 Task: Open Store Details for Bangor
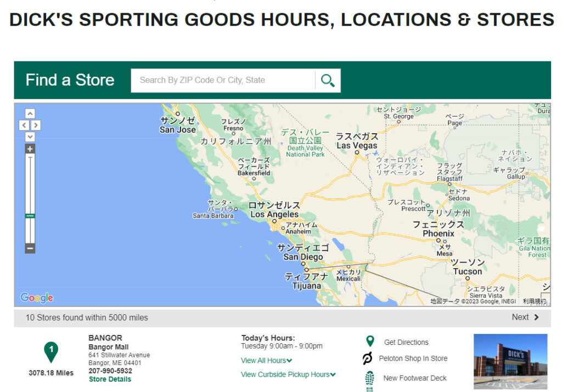tap(110, 379)
